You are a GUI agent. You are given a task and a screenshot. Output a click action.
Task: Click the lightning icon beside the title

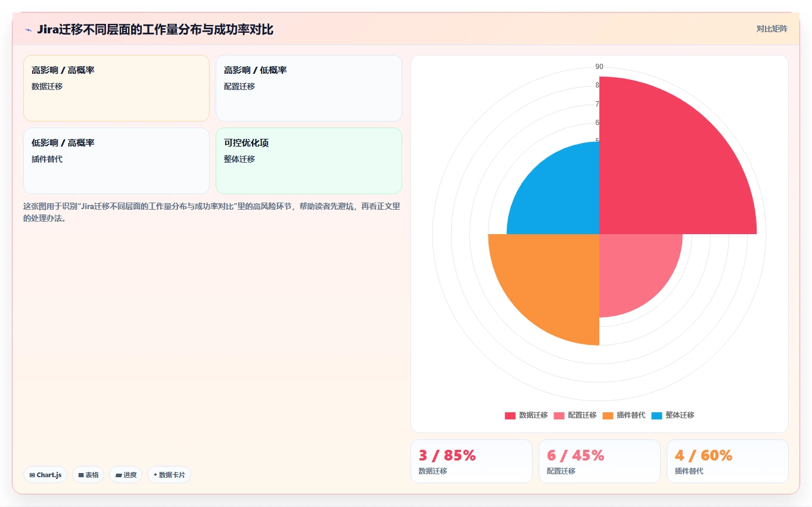click(28, 30)
